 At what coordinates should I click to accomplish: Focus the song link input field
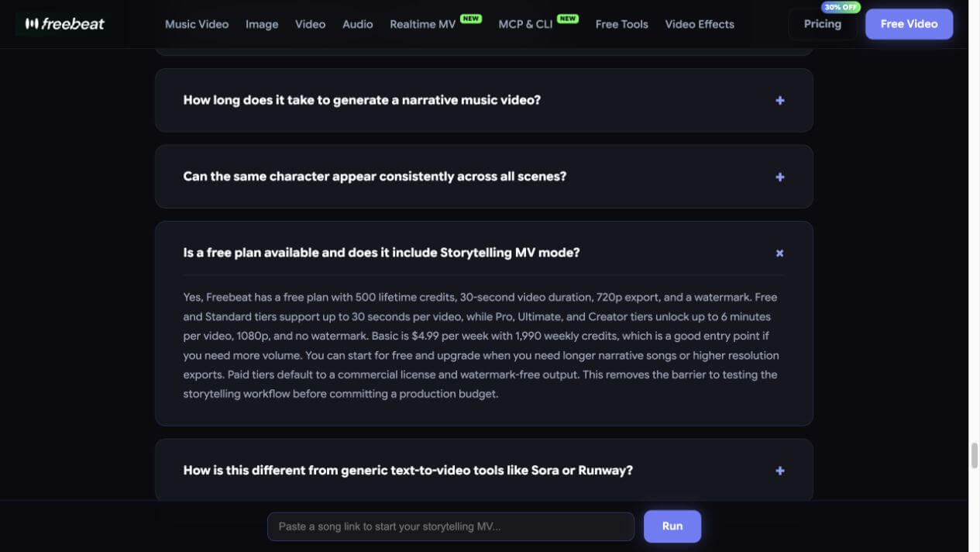point(451,526)
